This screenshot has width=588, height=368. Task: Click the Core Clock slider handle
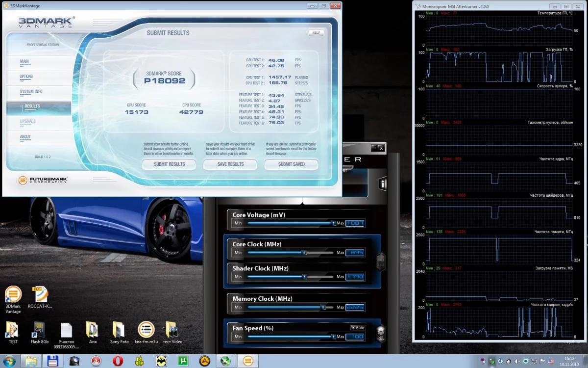[304, 253]
